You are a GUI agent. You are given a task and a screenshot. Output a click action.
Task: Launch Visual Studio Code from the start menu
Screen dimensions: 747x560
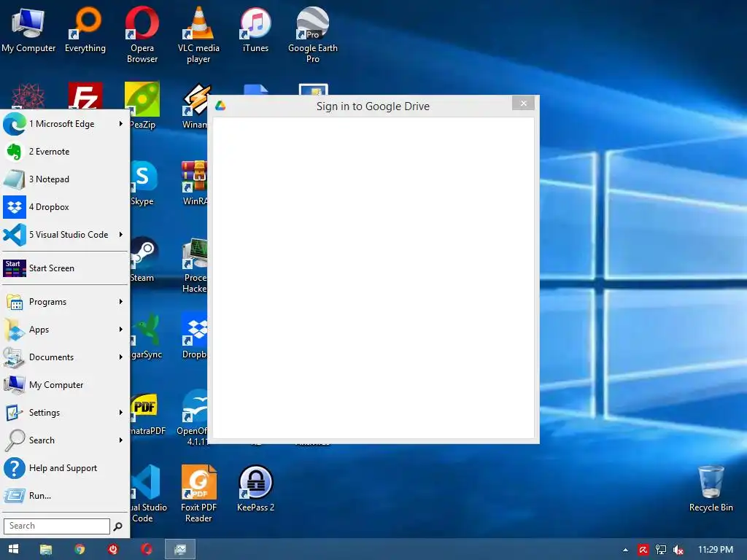coord(65,234)
